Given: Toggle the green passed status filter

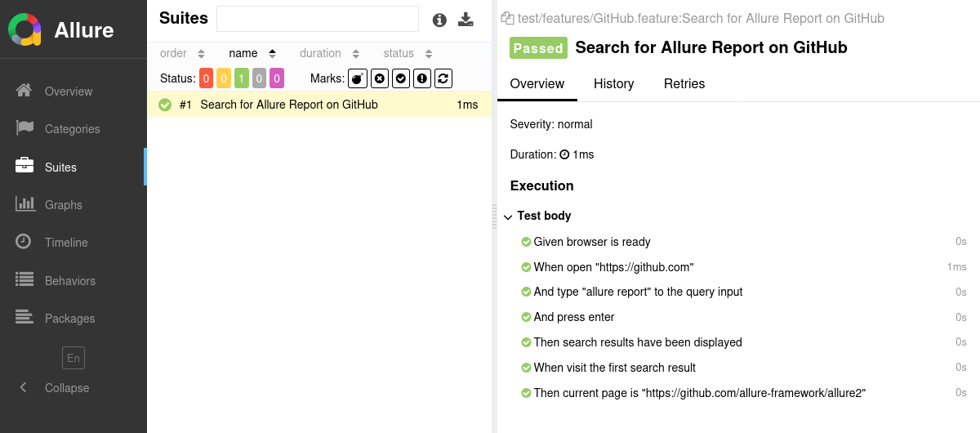Looking at the screenshot, I should tap(242, 78).
